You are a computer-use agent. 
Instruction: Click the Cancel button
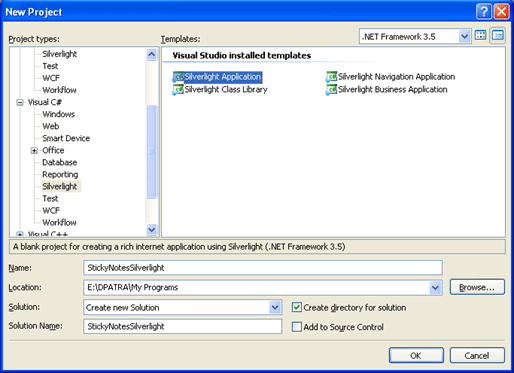point(477,356)
